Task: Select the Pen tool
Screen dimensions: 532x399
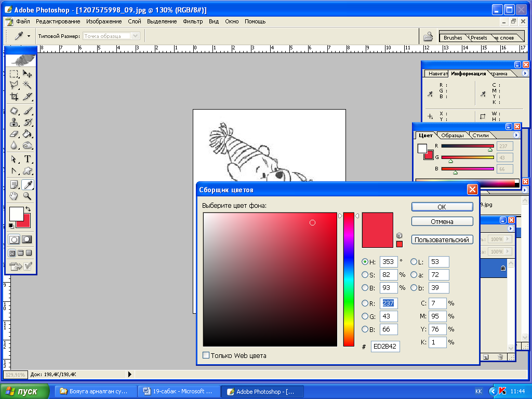Action: [x=14, y=171]
